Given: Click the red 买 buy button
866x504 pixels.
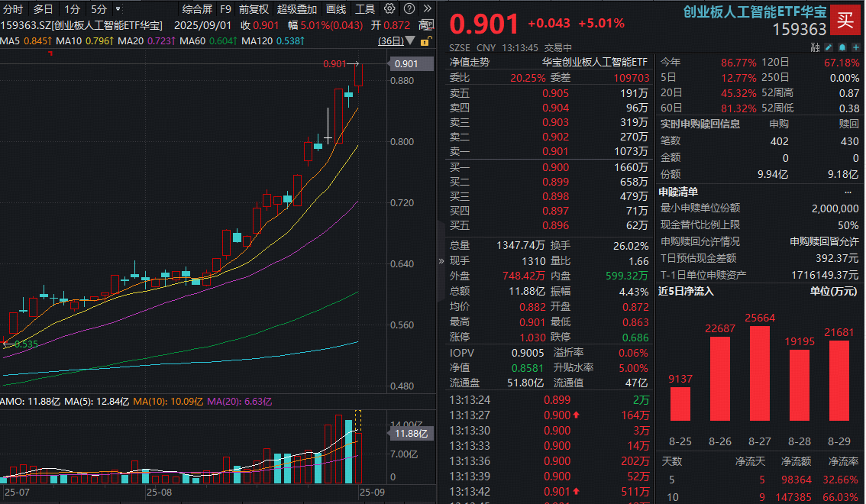Looking at the screenshot, I should [846, 21].
